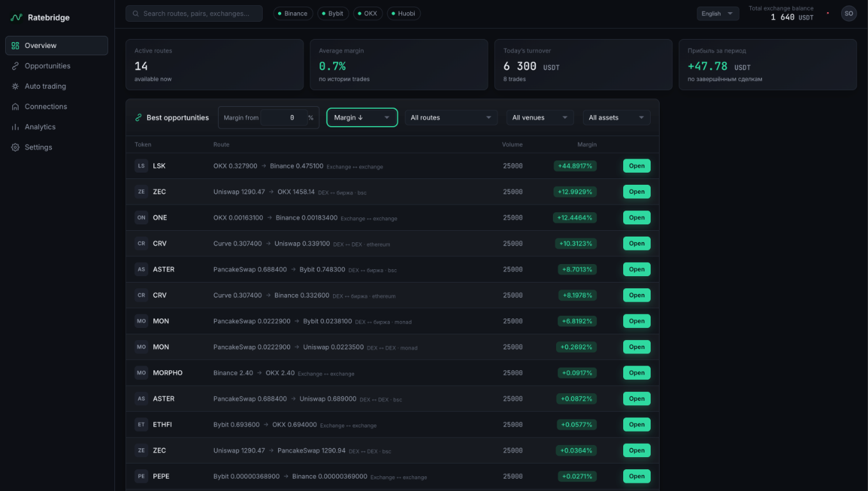Click the Route column header

[221, 144]
